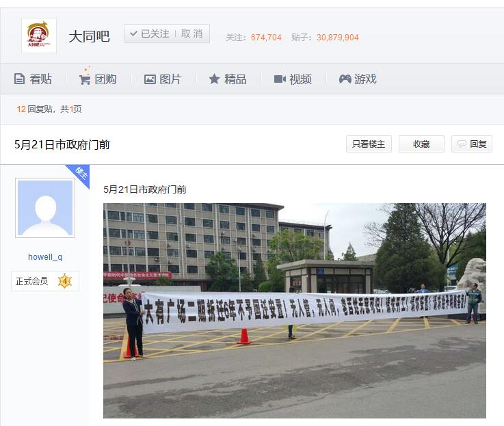Click the 楼主 corner ribbon badge
504x426 pixels.
(x=79, y=174)
